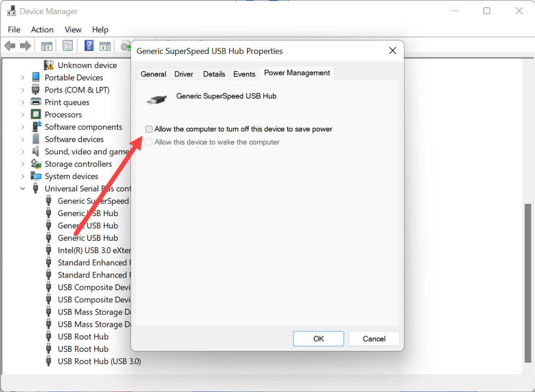The image size is (535, 392).
Task: Expand the Print queues category
Action: coord(23,102)
